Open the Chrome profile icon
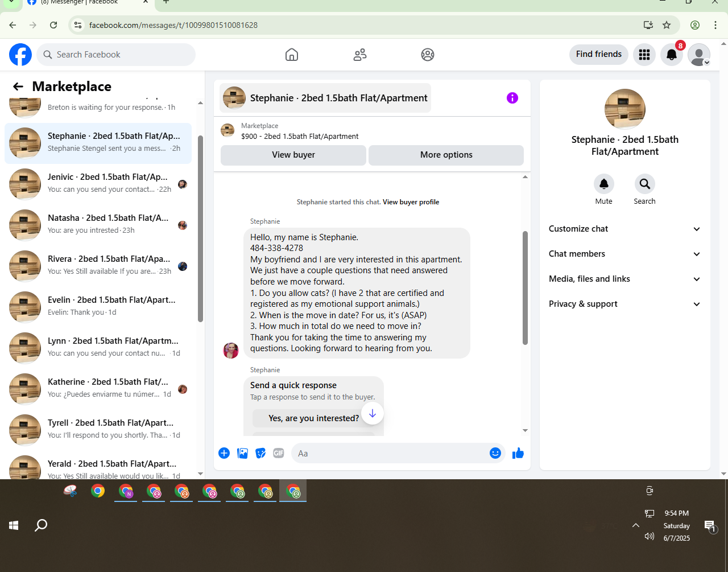The height and width of the screenshot is (572, 728). [x=695, y=25]
